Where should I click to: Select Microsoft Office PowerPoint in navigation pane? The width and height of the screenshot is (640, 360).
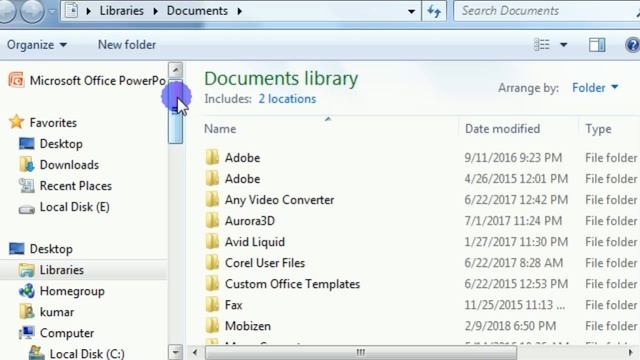pos(87,80)
